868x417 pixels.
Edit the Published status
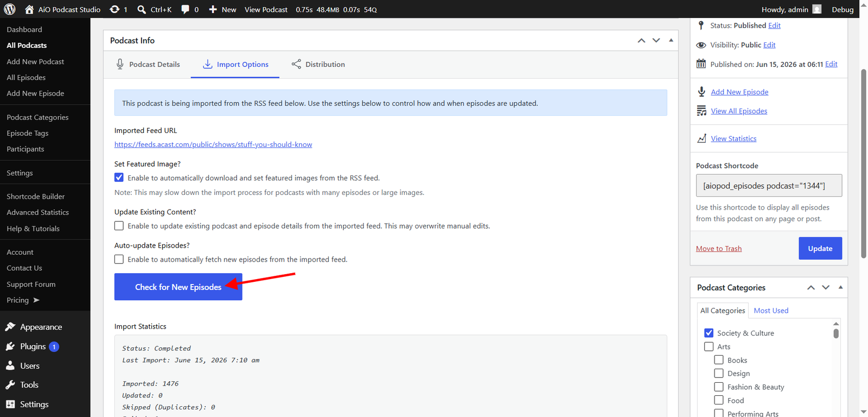pyautogui.click(x=774, y=26)
